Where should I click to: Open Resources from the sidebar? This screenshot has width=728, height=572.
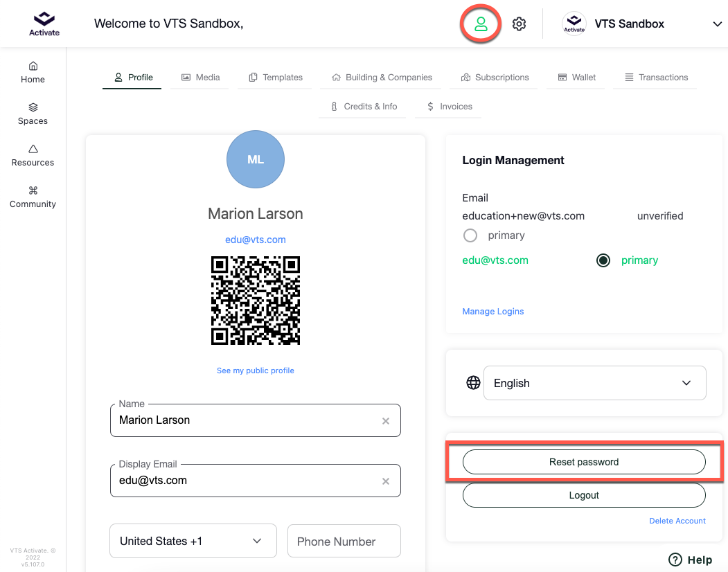[33, 156]
